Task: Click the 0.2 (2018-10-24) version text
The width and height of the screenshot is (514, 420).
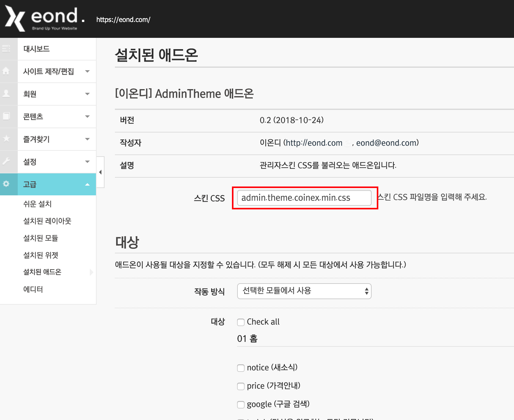Action: (x=292, y=120)
